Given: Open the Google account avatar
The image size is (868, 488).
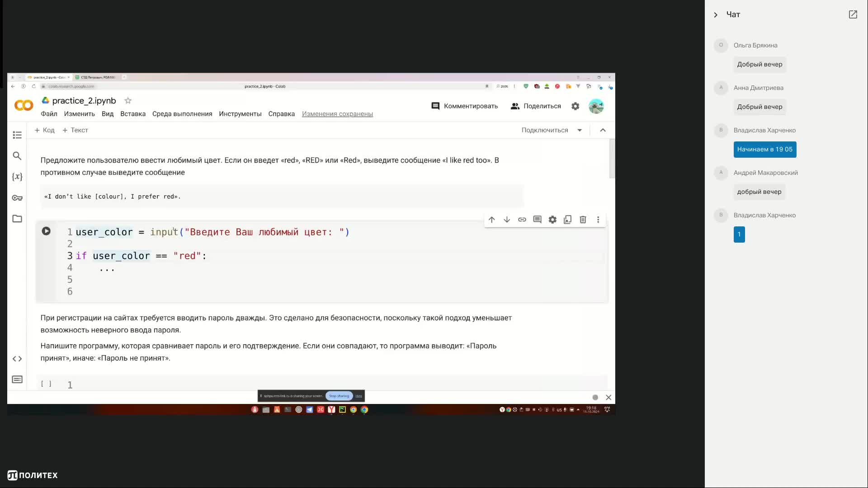Looking at the screenshot, I should 596,106.
